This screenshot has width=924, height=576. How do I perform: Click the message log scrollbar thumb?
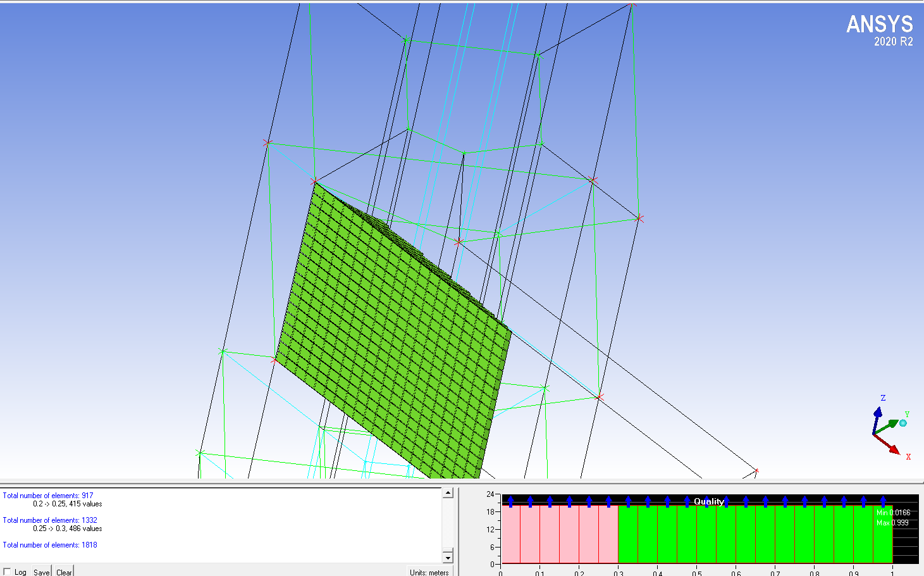tap(448, 525)
